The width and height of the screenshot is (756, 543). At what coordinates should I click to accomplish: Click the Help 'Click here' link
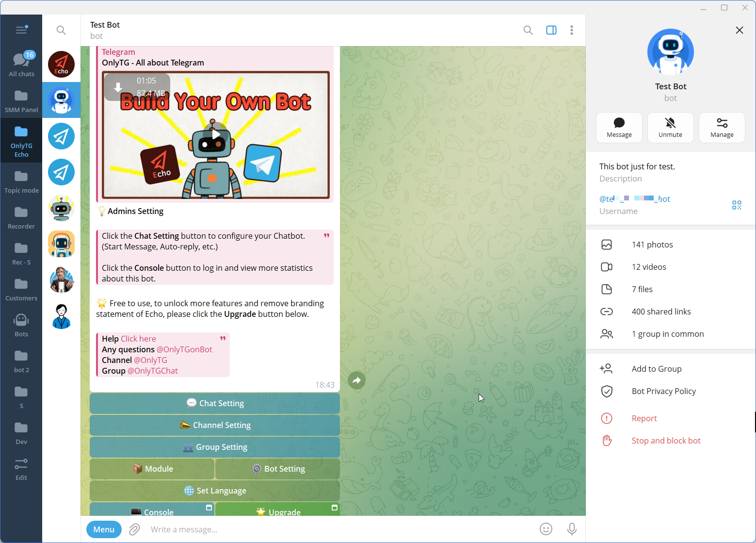(138, 339)
